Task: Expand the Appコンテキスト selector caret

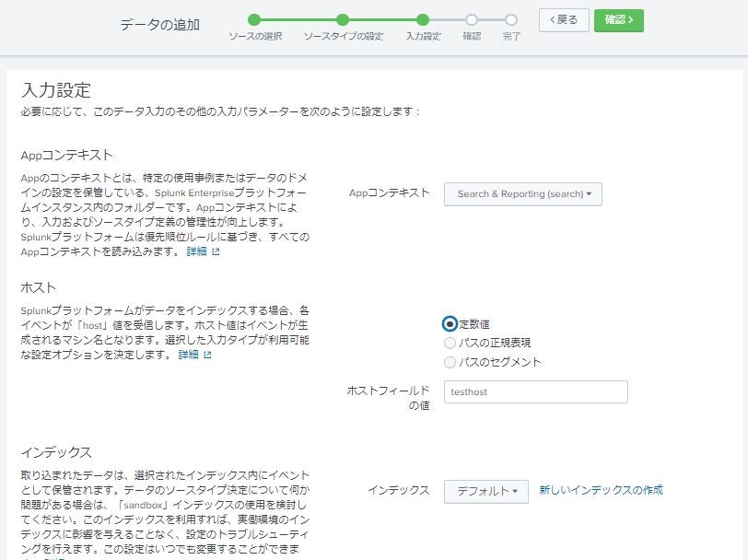Action: (x=590, y=193)
